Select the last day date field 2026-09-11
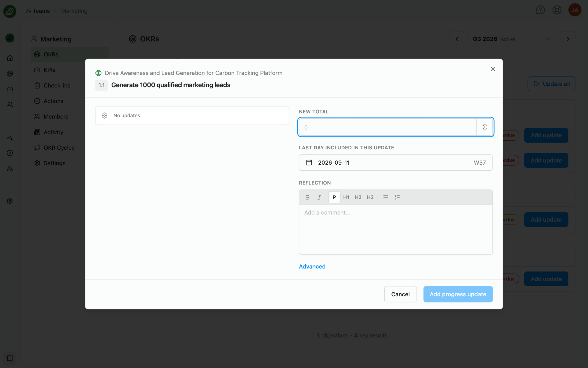This screenshot has height=368, width=588. (x=396, y=162)
